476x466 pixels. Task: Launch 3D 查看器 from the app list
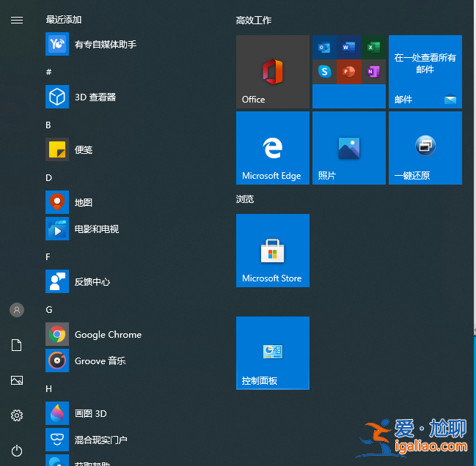click(x=81, y=97)
